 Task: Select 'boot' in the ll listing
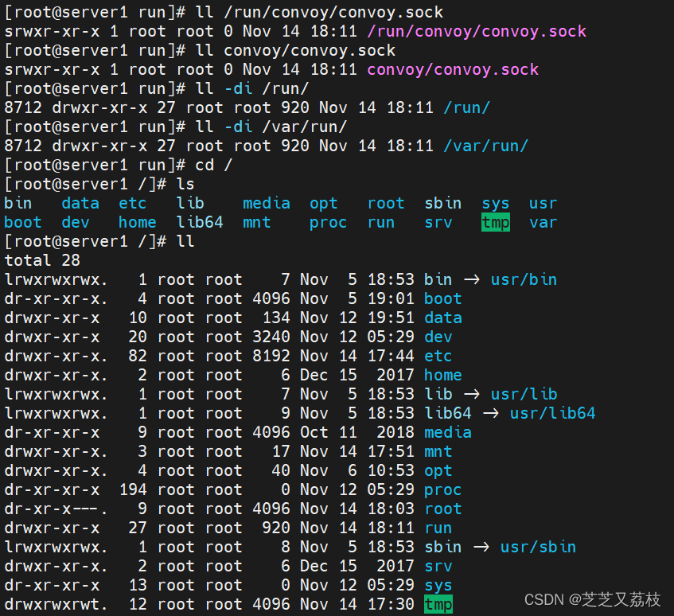coord(443,298)
